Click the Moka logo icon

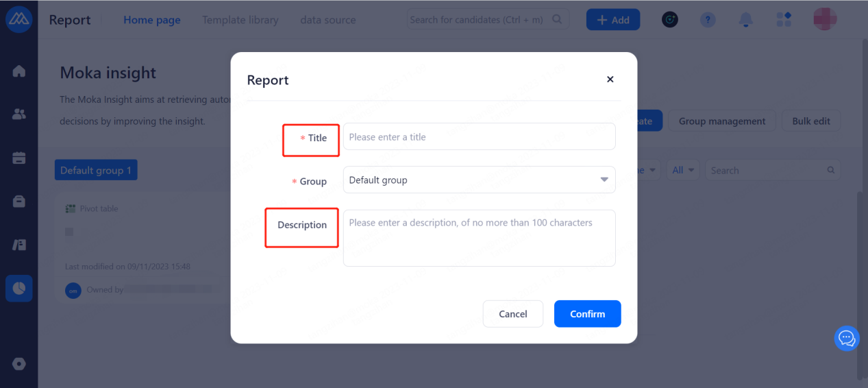point(18,19)
